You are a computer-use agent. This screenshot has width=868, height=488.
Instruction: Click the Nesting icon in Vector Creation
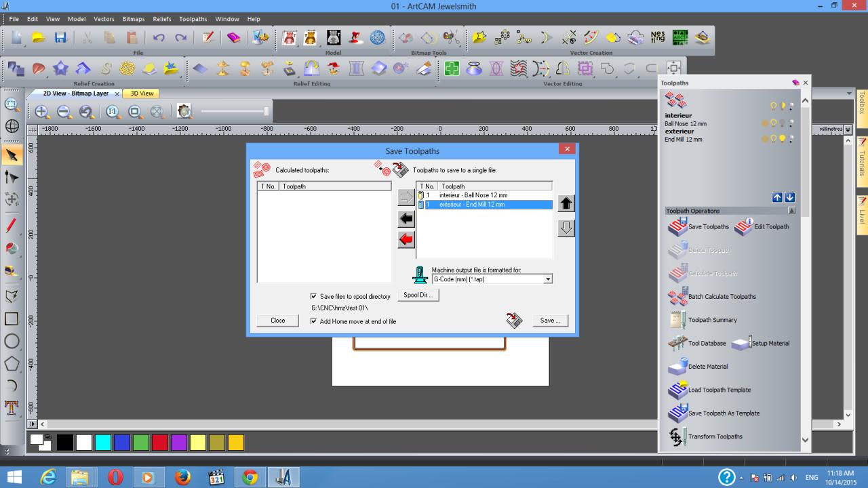pos(658,39)
